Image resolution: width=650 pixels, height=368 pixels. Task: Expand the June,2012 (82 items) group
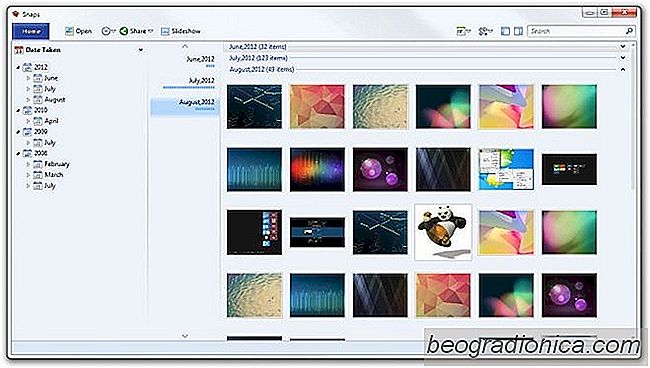coord(623,46)
